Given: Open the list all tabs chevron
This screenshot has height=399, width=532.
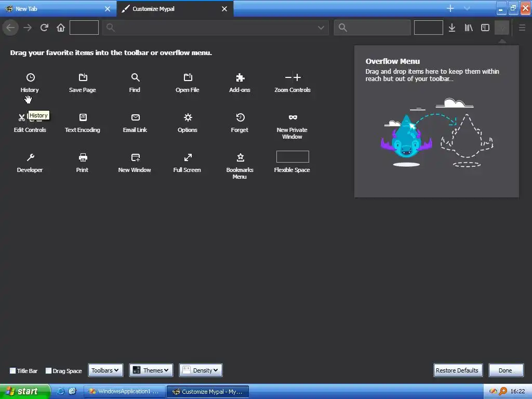Looking at the screenshot, I should click(467, 8).
